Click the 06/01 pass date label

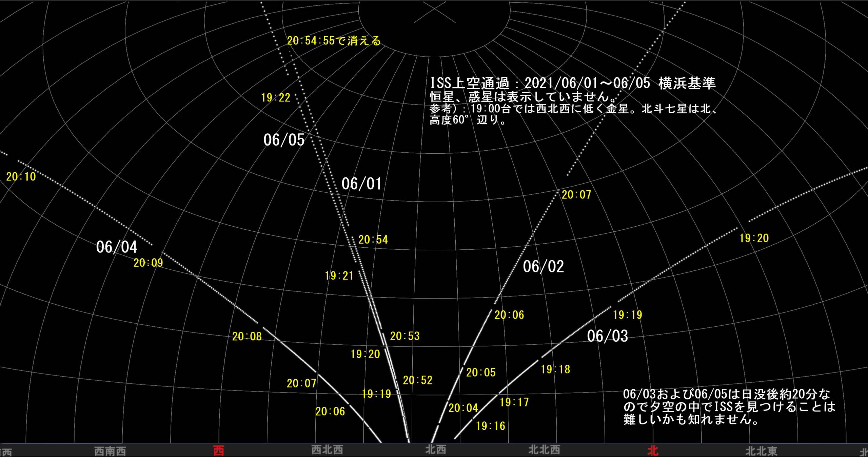pyautogui.click(x=361, y=184)
